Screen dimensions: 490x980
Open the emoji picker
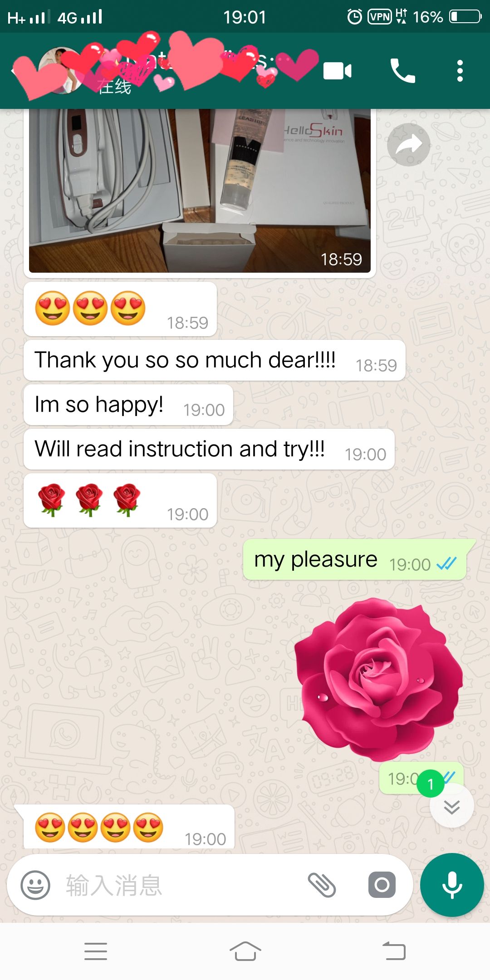[35, 885]
